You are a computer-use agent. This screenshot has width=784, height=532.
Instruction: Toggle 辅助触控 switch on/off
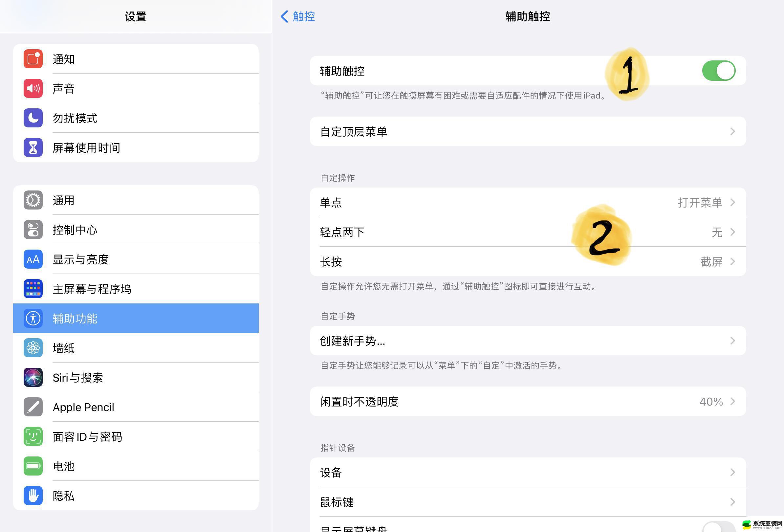click(718, 71)
